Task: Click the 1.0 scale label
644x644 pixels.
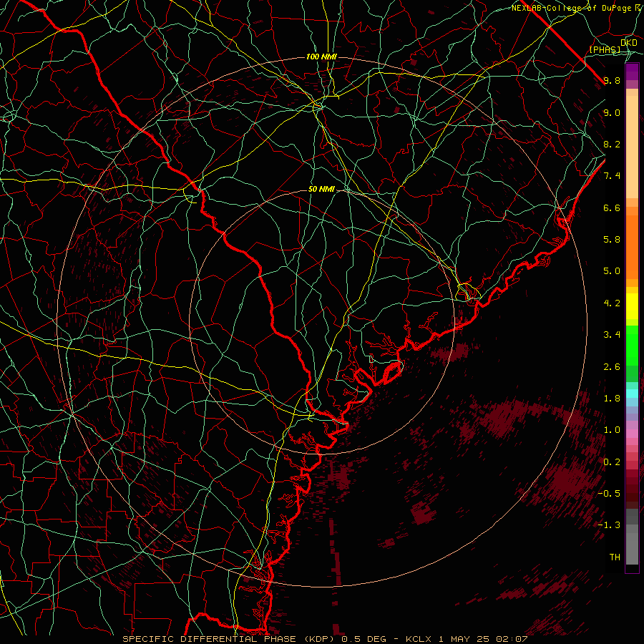Action: tap(612, 430)
